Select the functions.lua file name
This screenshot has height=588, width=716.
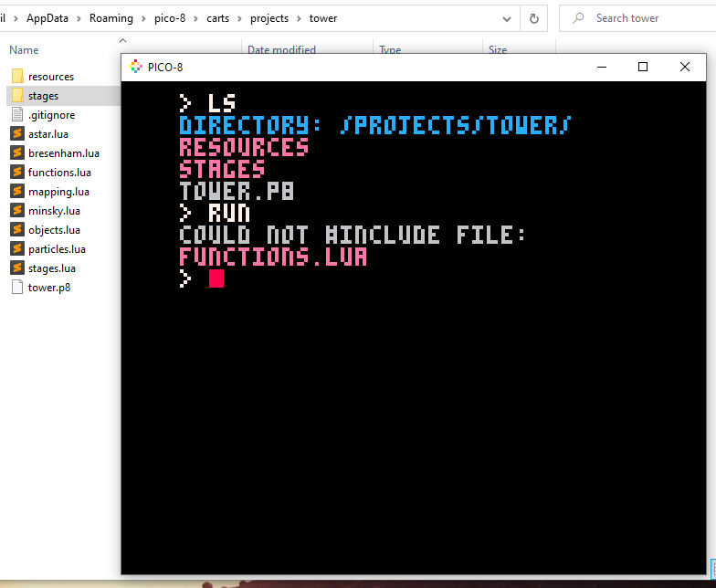[59, 173]
